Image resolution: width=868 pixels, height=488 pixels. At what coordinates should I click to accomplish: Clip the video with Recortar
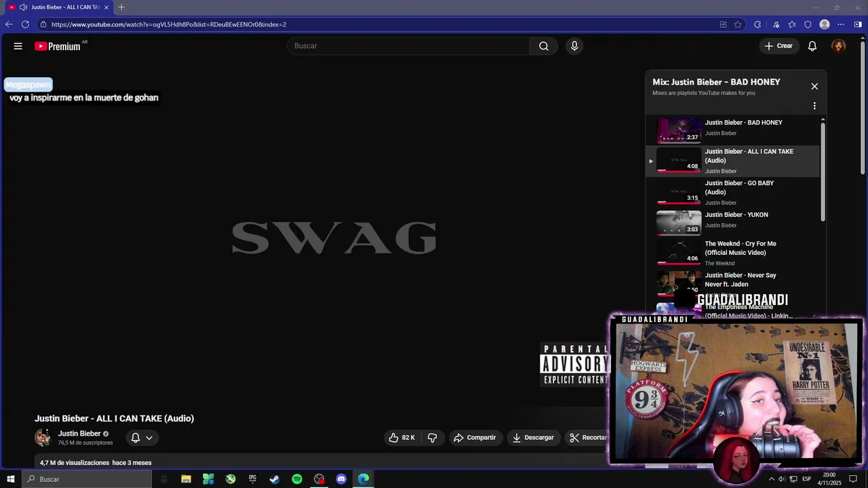point(588,438)
